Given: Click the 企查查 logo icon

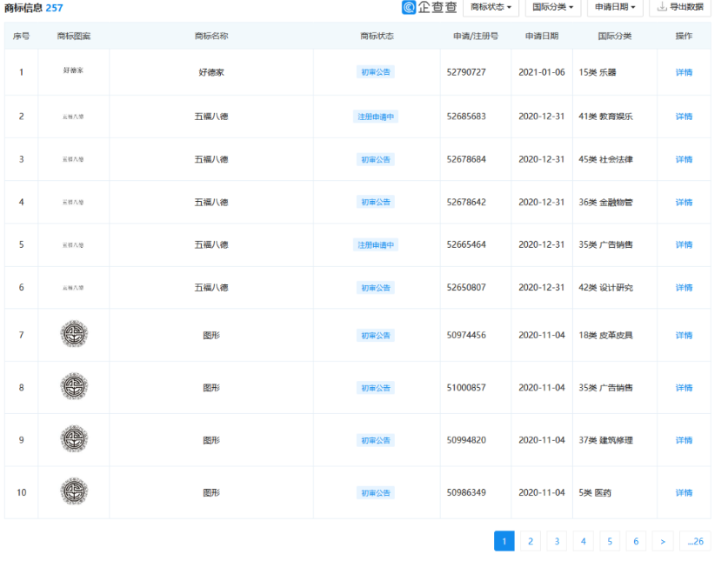Looking at the screenshot, I should coord(409,7).
